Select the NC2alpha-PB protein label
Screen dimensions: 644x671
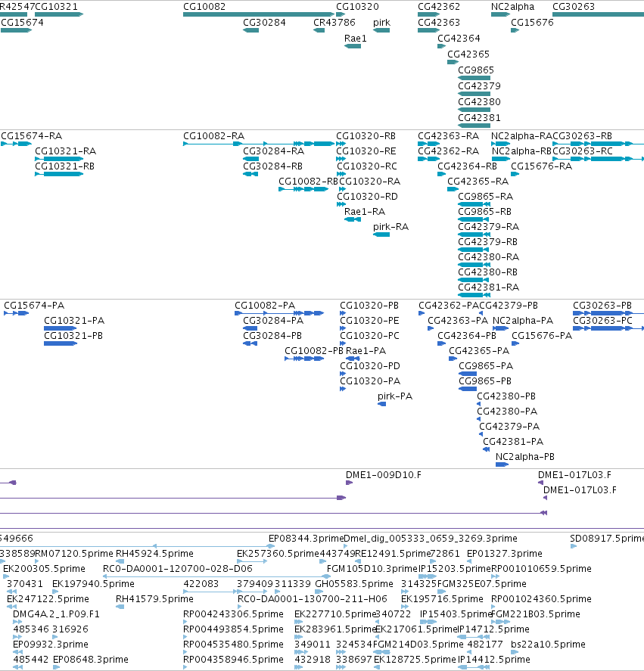pyautogui.click(x=525, y=457)
